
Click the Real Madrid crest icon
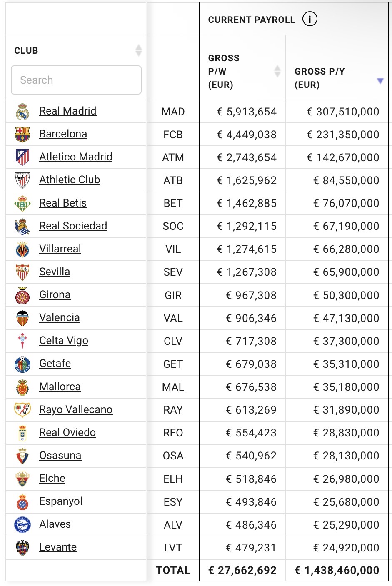tap(22, 112)
